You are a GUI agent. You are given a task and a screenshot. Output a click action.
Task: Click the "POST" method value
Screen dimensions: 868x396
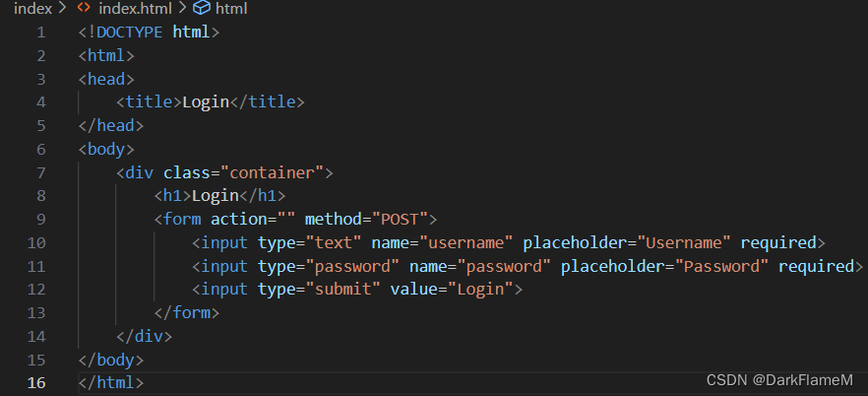[x=401, y=220]
